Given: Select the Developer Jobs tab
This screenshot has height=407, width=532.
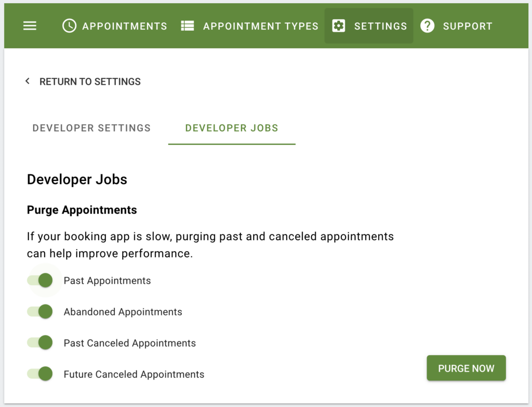Looking at the screenshot, I should click(232, 128).
